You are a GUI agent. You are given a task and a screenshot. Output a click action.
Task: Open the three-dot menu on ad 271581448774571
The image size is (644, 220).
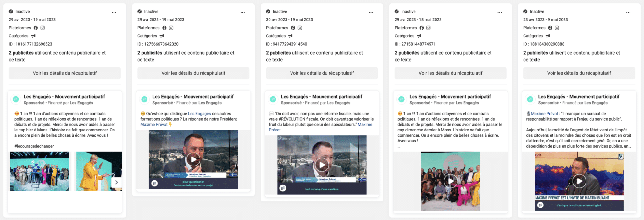(500, 12)
